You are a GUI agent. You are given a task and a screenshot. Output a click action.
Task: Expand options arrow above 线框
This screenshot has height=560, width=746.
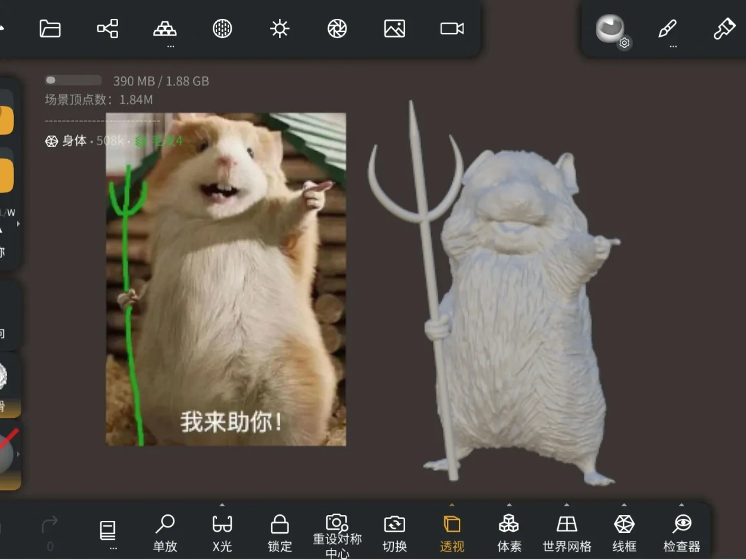click(624, 505)
